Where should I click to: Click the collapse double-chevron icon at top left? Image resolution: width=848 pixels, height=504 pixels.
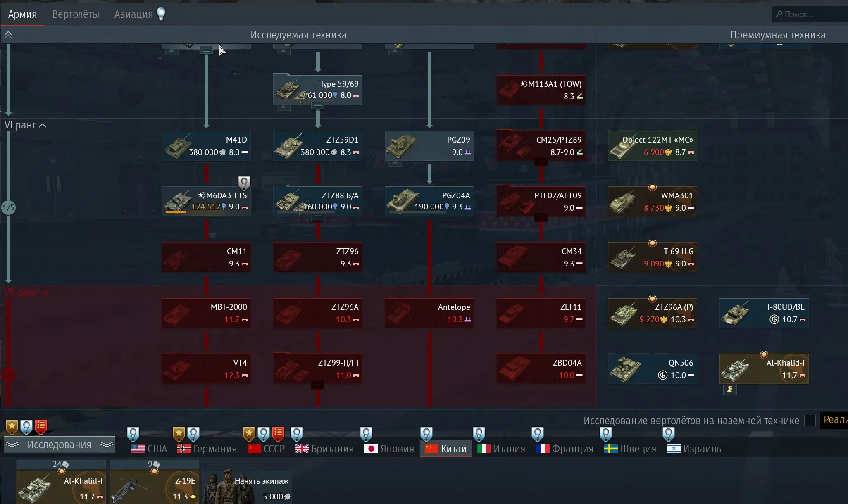point(8,35)
